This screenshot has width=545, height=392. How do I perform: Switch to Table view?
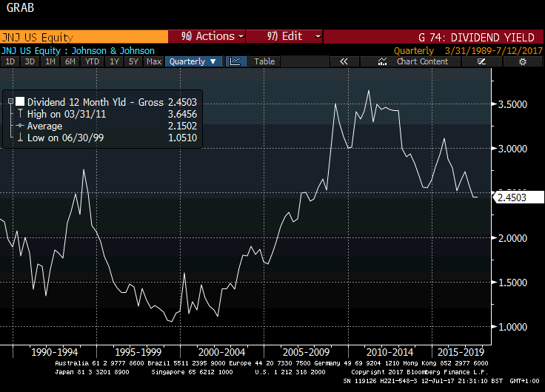(x=264, y=61)
